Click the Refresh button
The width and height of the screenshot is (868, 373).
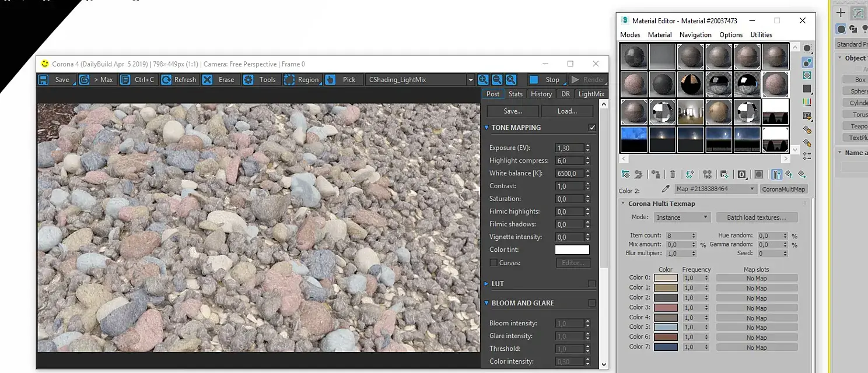[x=179, y=80]
